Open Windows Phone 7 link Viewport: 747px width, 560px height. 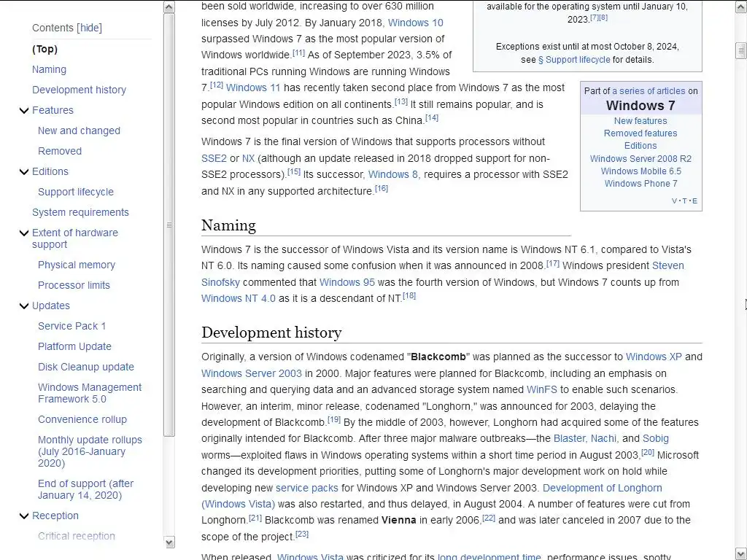tap(640, 183)
